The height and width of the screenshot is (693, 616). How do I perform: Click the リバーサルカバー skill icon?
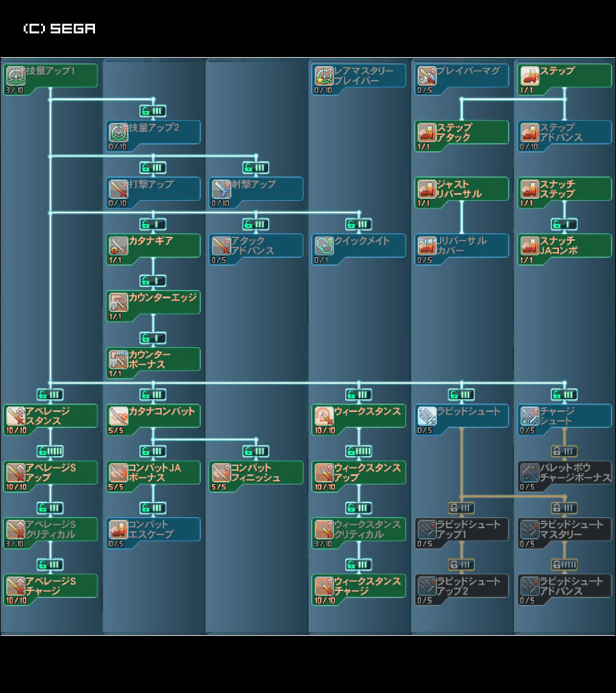427,246
